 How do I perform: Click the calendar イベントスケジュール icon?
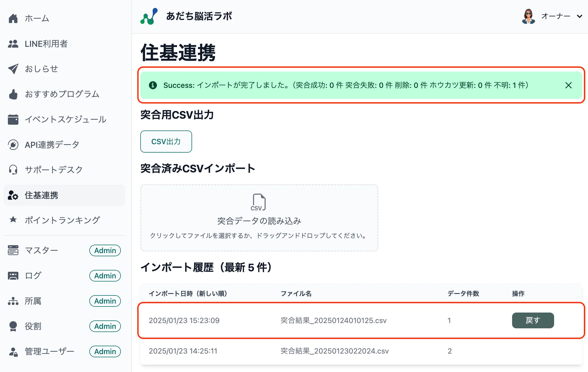click(13, 119)
